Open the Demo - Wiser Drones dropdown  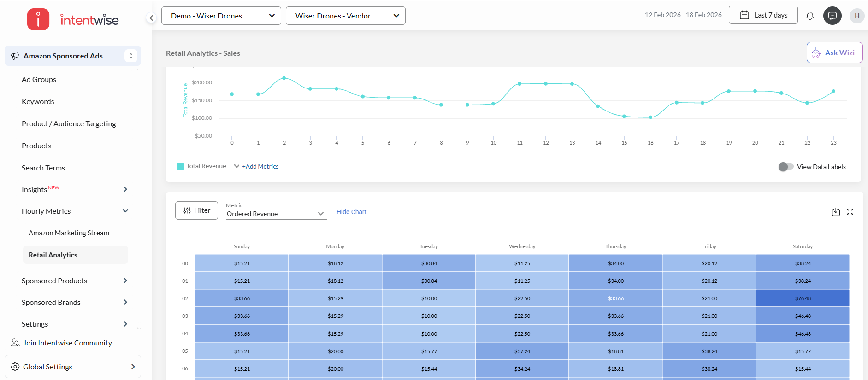[x=221, y=16]
